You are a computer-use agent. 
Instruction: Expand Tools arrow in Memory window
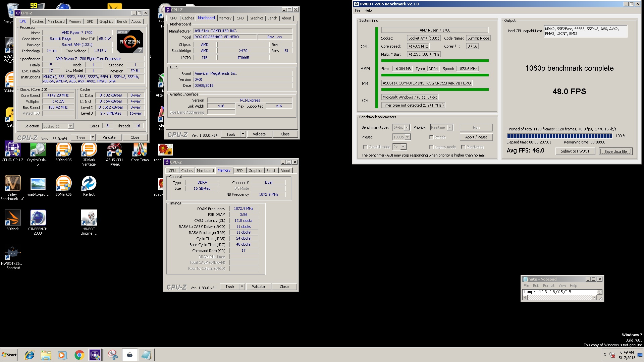tap(242, 287)
